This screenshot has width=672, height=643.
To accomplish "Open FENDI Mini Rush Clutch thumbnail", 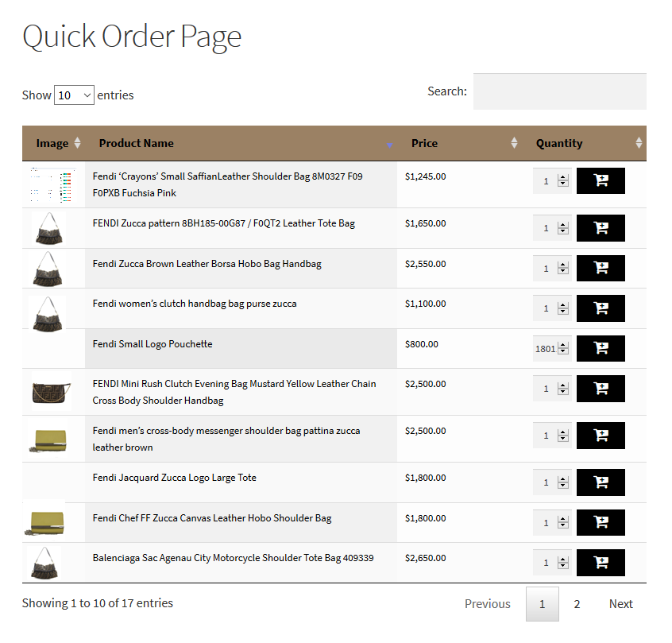I will [x=52, y=392].
